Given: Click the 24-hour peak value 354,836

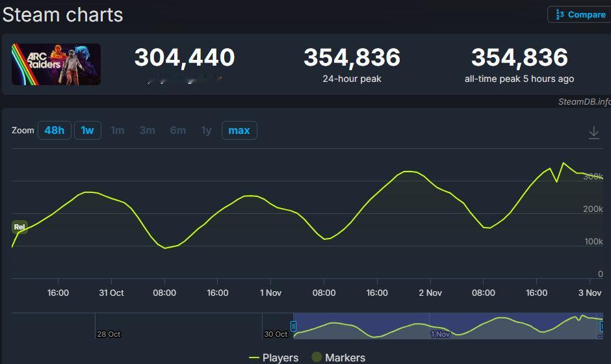Looking at the screenshot, I should click(x=352, y=57).
